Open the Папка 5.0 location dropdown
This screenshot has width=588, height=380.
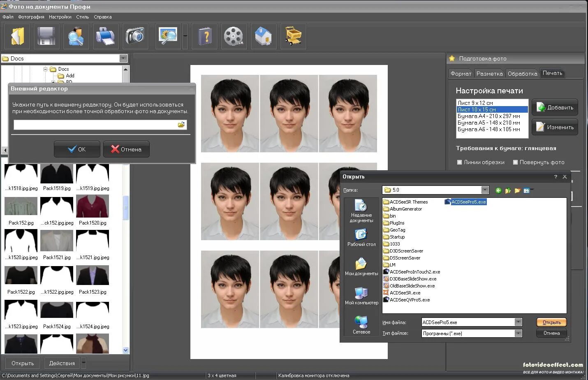point(485,190)
